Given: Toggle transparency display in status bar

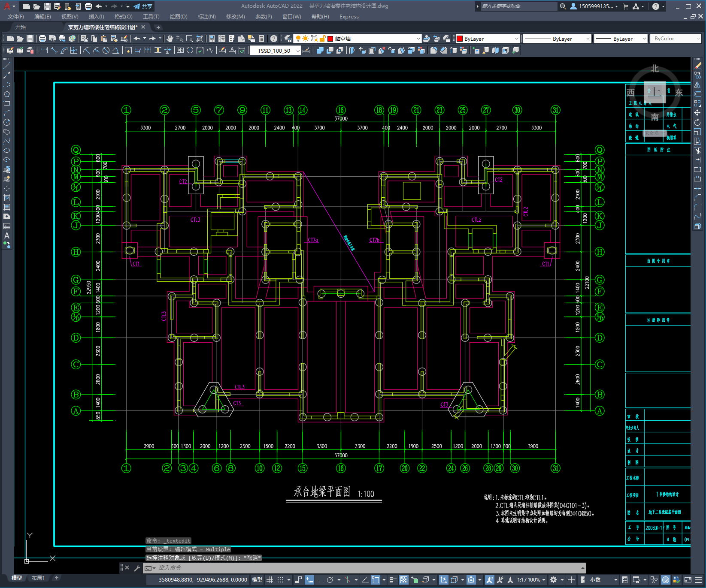Looking at the screenshot, I should (404, 580).
